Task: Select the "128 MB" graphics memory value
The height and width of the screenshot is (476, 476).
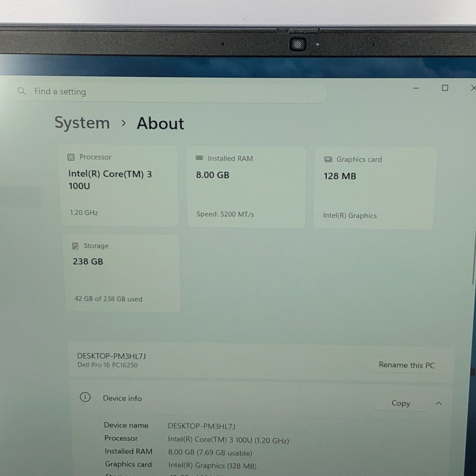Action: (340, 176)
